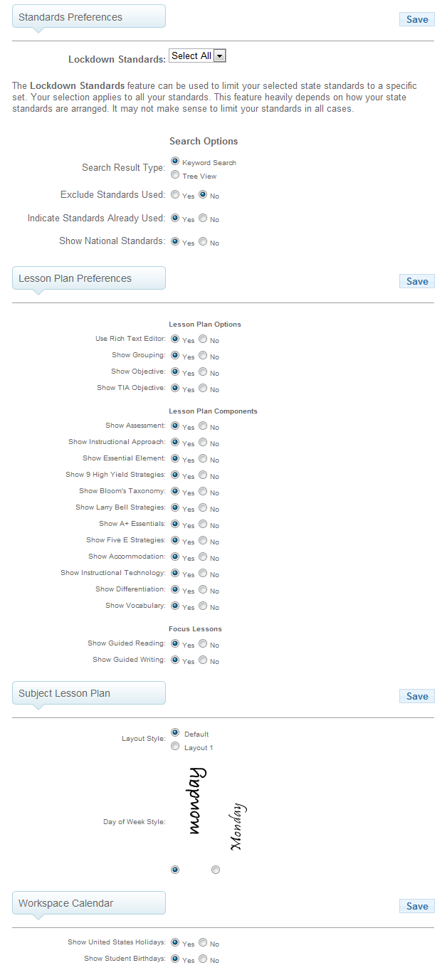This screenshot has width=447, height=980.
Task: Select Tree View search result type
Action: [175, 175]
